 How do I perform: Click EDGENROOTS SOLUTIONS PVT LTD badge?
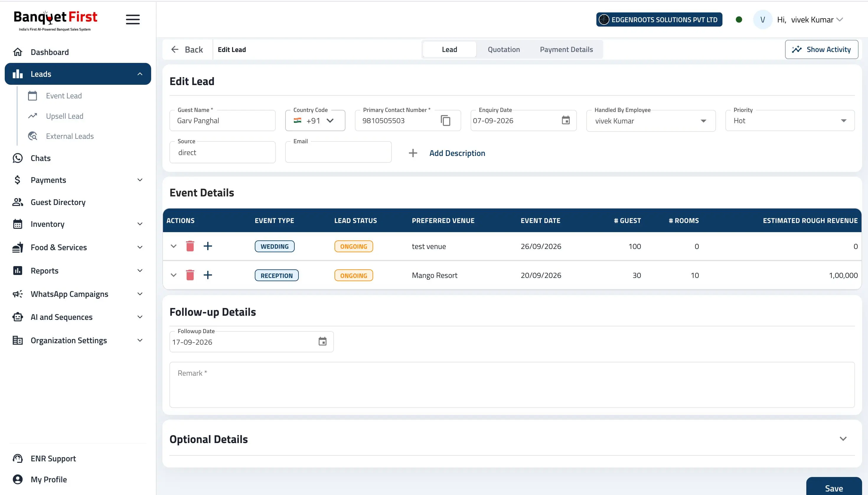point(659,20)
